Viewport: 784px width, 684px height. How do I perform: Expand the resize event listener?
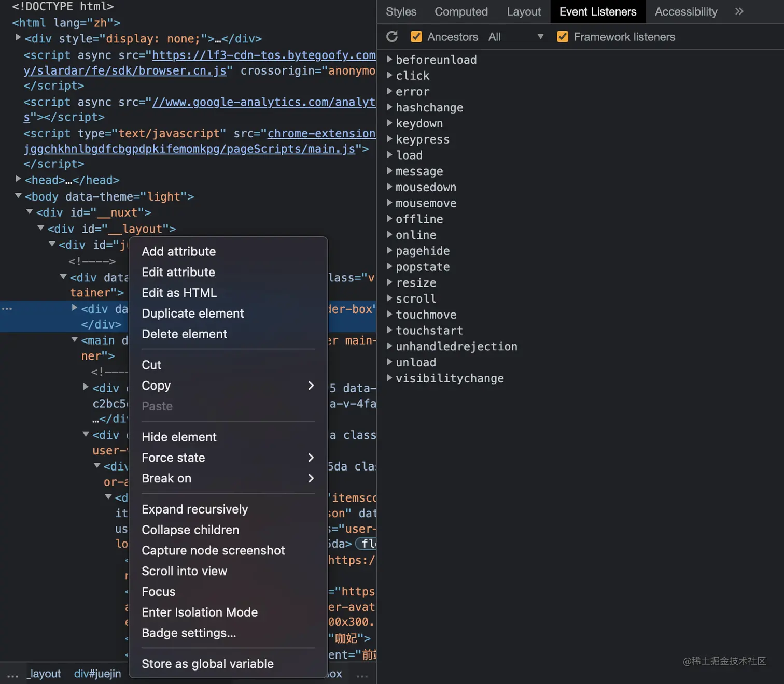click(x=390, y=282)
